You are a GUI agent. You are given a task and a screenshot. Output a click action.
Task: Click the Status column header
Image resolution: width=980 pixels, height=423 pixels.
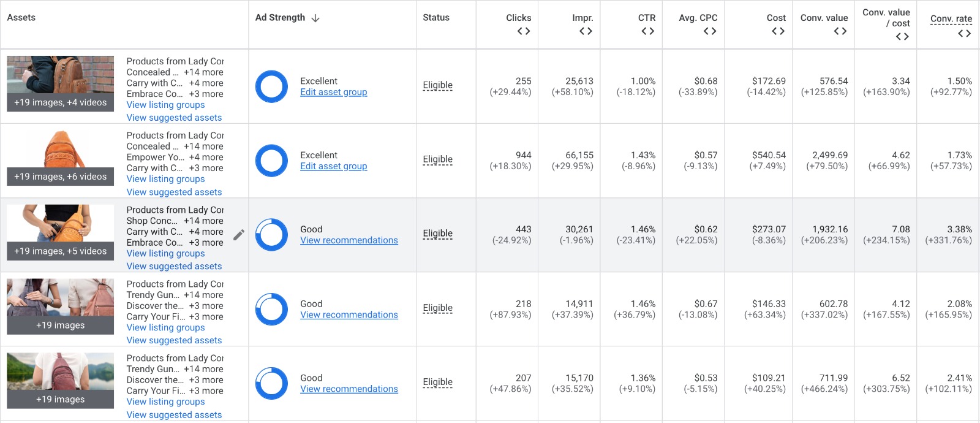coord(436,18)
